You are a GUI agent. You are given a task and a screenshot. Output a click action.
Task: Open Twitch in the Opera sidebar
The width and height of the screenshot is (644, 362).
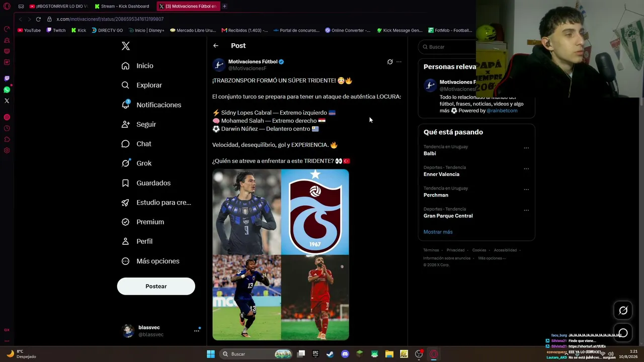tap(7, 78)
